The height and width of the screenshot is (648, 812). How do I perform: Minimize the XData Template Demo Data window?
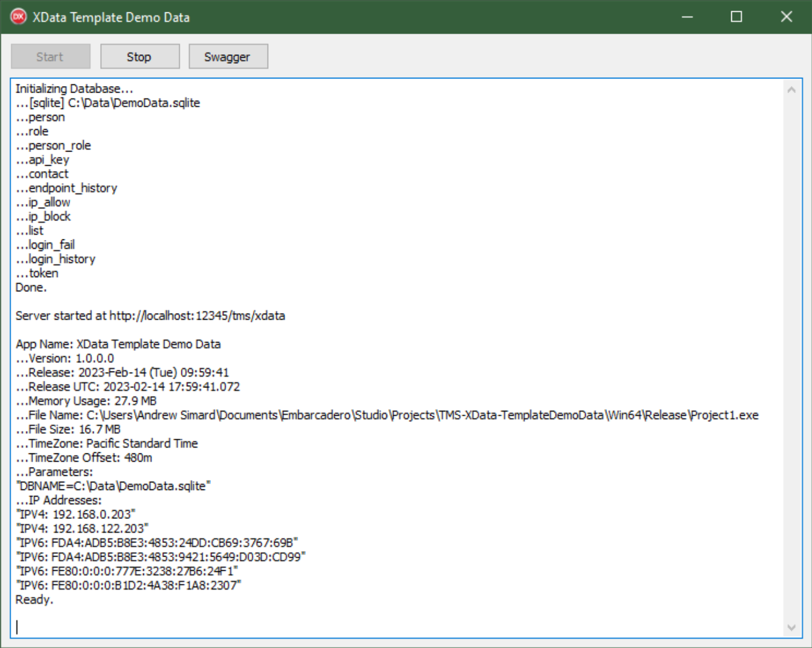(x=687, y=17)
